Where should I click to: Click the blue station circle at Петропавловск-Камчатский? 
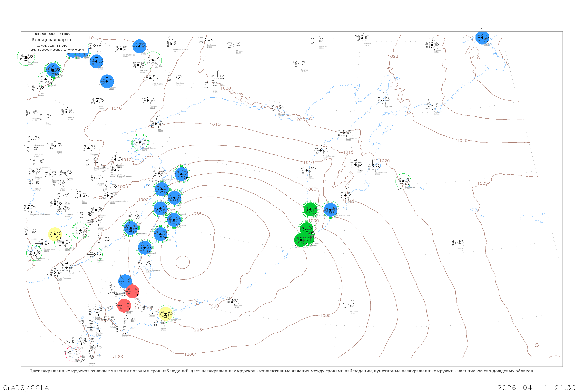pos(330,210)
